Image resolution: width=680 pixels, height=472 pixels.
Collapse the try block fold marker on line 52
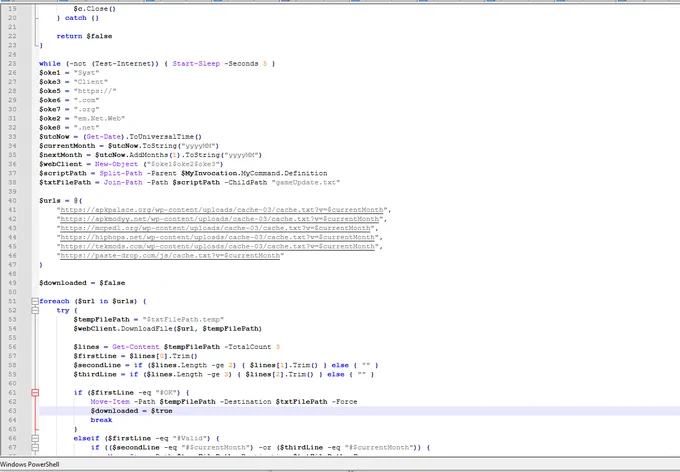pyautogui.click(x=35, y=310)
